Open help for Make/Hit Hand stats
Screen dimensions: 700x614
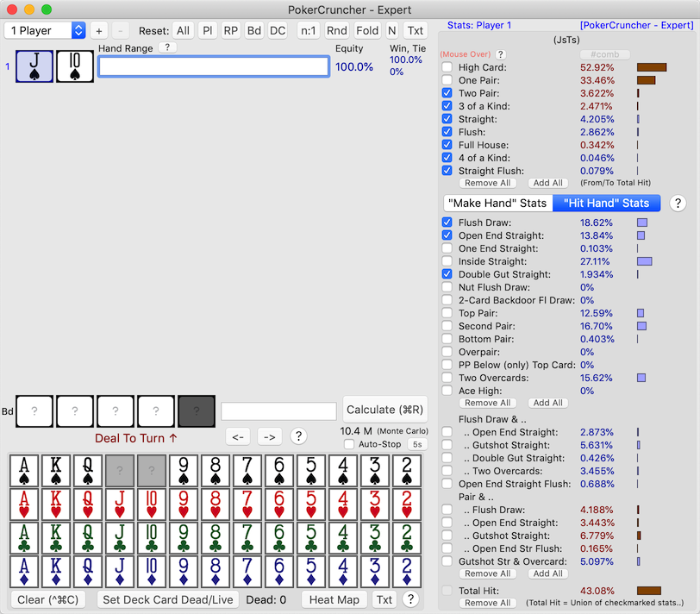point(678,204)
